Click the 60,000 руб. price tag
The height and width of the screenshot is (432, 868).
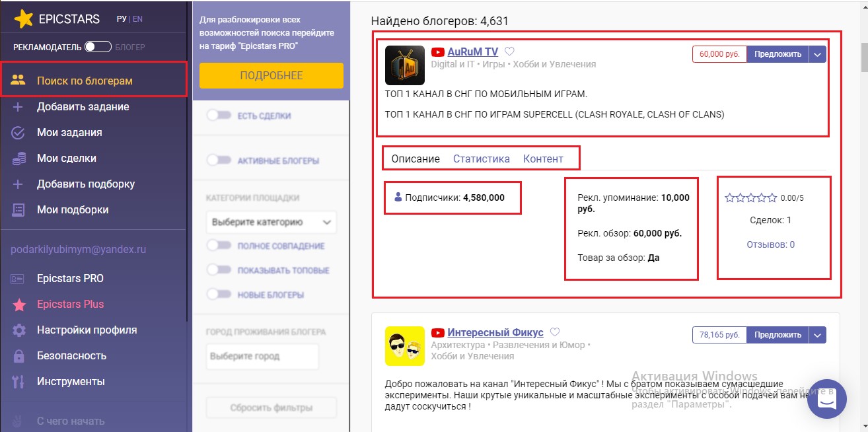click(x=720, y=54)
